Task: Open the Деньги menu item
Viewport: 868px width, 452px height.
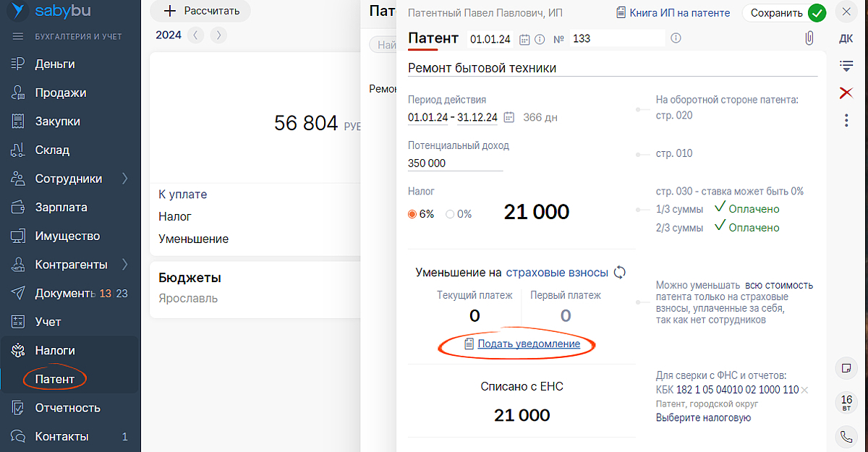Action: click(55, 64)
